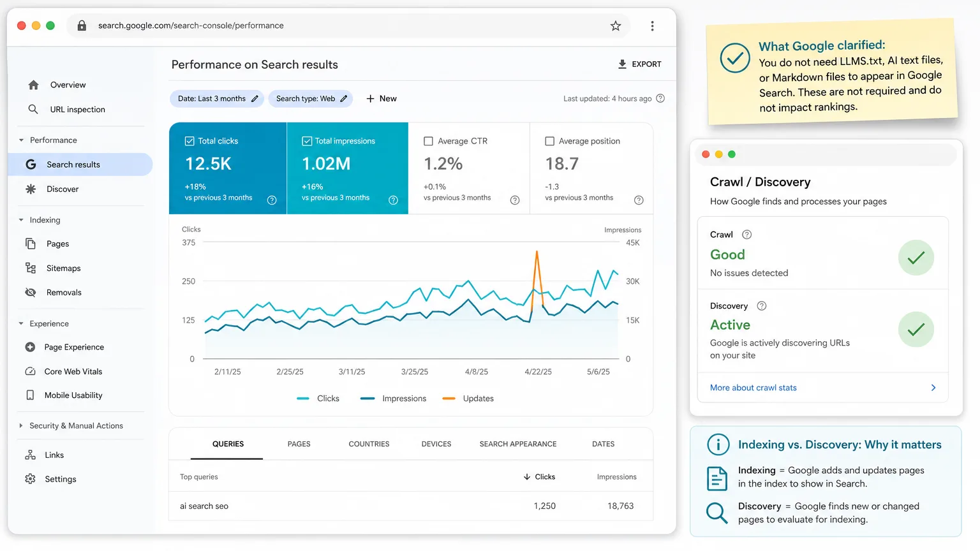This screenshot has height=551, width=980.
Task: Uncheck the Total impressions checkbox
Action: (307, 141)
